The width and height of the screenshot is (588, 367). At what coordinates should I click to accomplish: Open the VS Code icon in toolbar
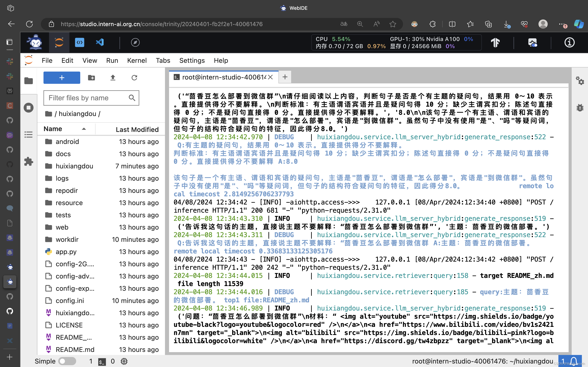point(100,42)
